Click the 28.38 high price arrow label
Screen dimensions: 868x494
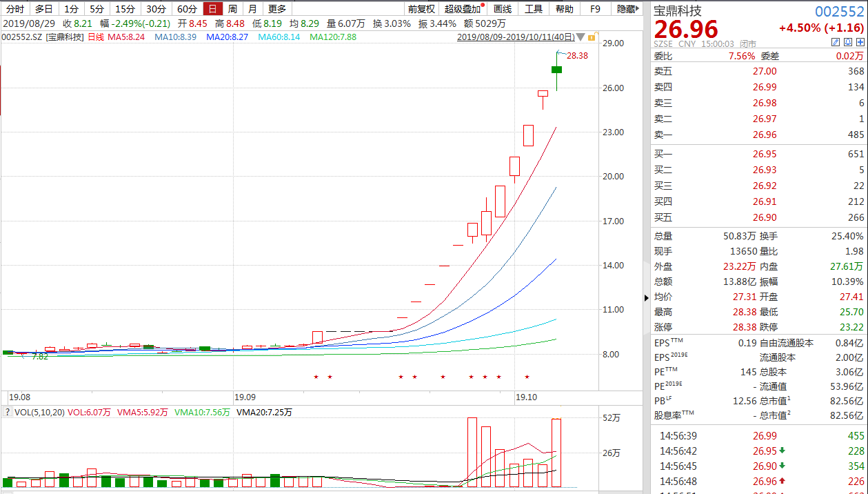[572, 55]
